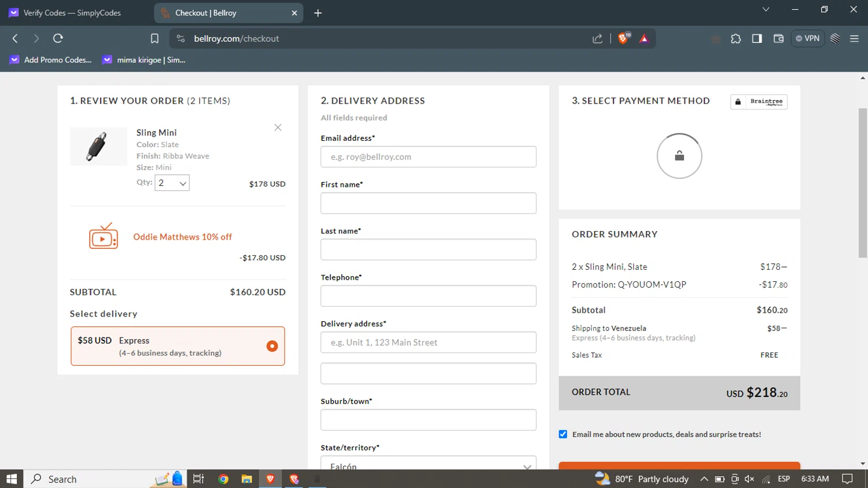Open the tab search chevron dropdown
Image resolution: width=868 pixels, height=488 pixels.
click(766, 10)
